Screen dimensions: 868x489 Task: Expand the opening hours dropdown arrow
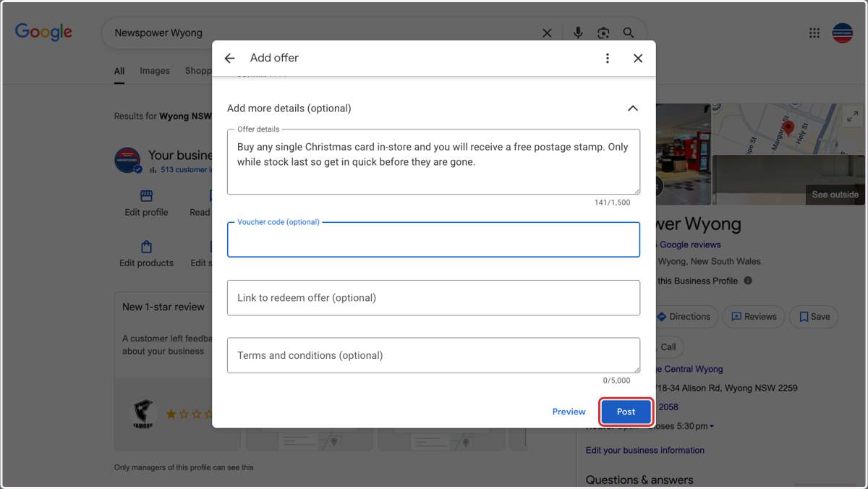coord(712,427)
